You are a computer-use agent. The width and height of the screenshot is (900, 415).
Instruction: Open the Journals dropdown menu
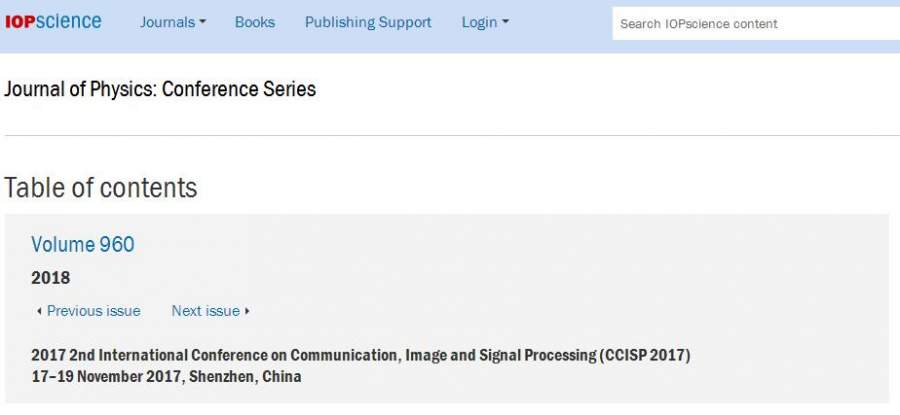pos(172,22)
